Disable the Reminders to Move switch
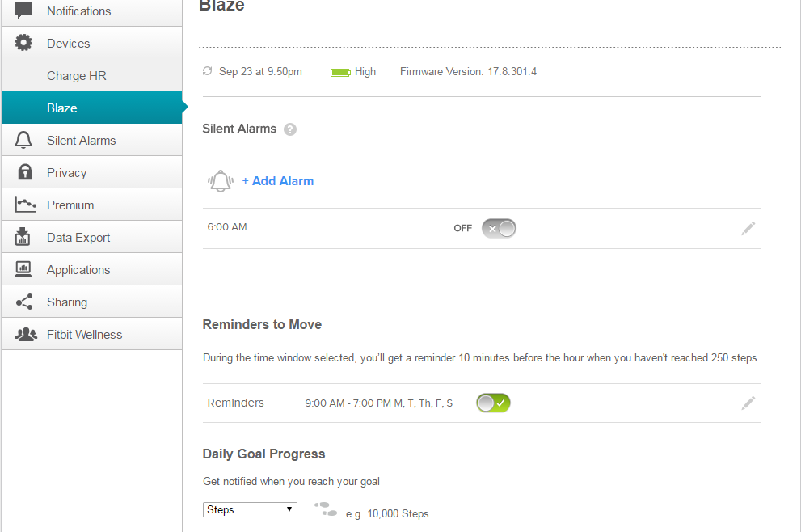The image size is (801, 532). (x=494, y=403)
